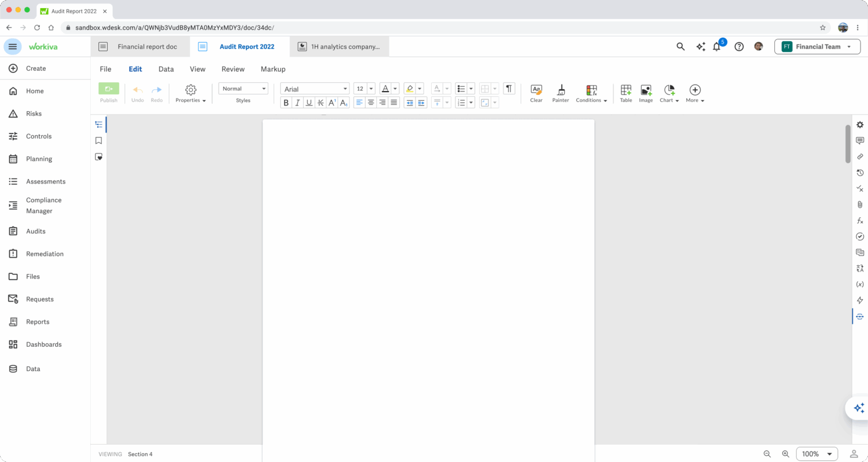Open notifications bell
868x462 pixels.
click(x=716, y=47)
